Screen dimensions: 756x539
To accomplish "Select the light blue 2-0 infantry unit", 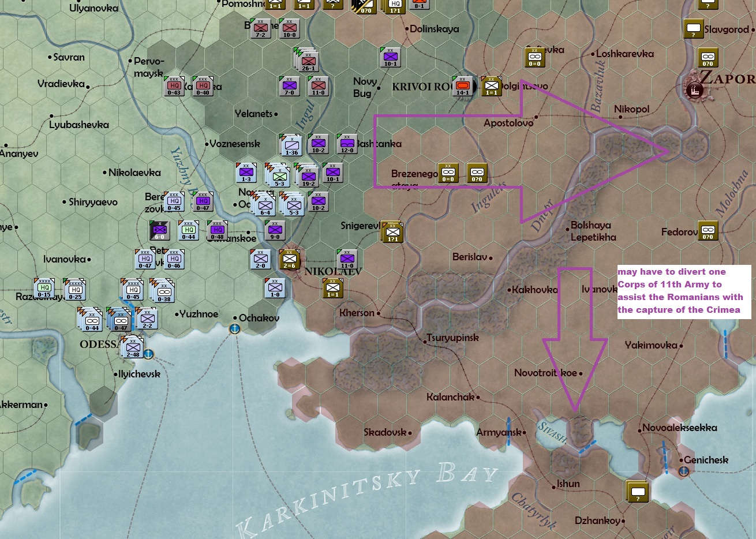I will (261, 259).
